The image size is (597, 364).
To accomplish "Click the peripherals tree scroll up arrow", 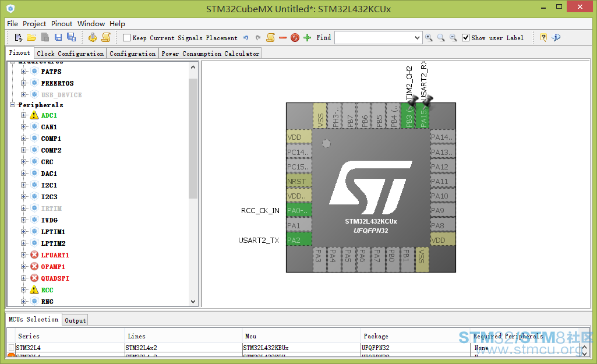I will point(193,67).
